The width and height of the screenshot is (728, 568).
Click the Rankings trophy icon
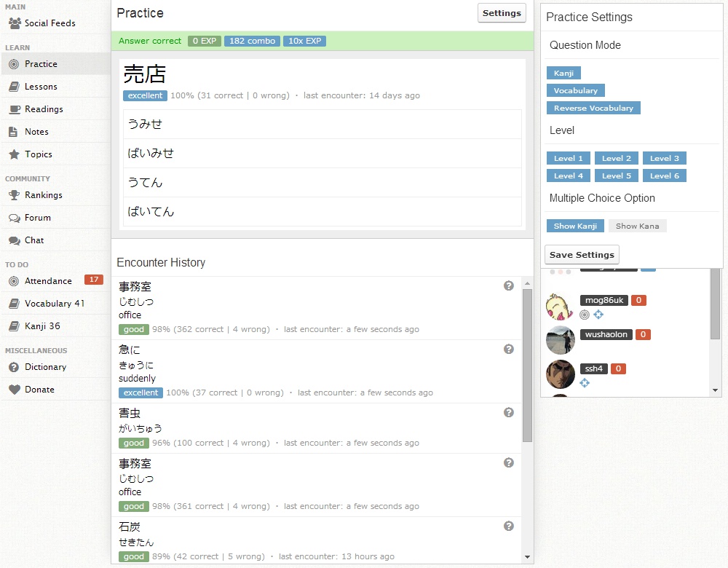click(14, 195)
